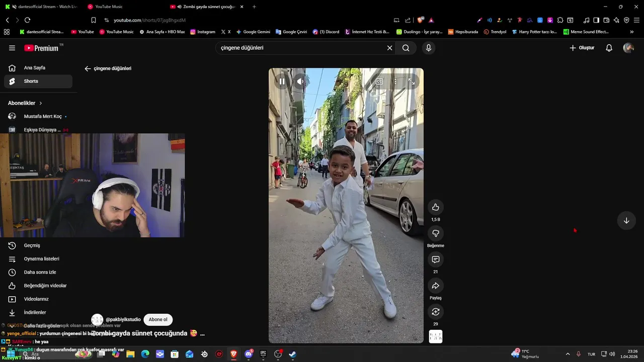Dislike the Short with Beğenme
The width and height of the screenshot is (644, 362).
coord(436,233)
